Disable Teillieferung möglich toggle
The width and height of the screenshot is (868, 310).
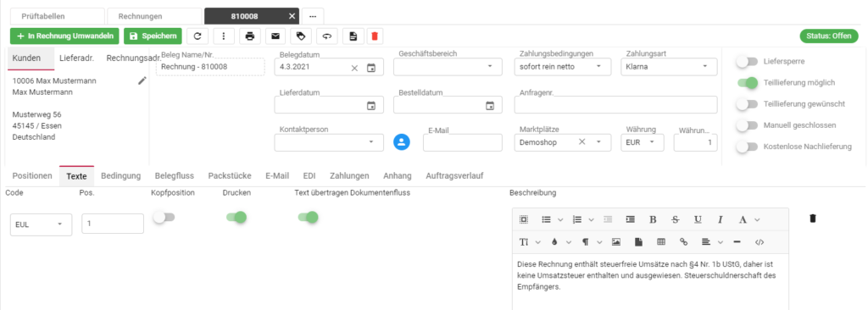click(x=747, y=82)
